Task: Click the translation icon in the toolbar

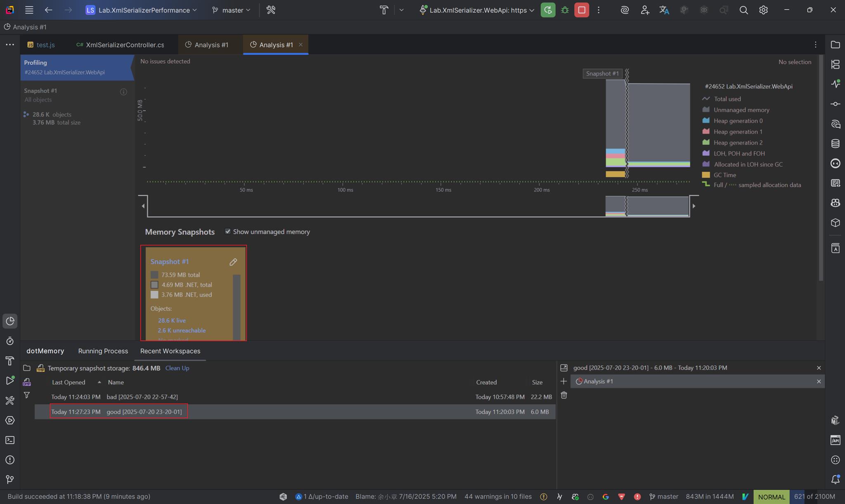Action: [x=664, y=10]
